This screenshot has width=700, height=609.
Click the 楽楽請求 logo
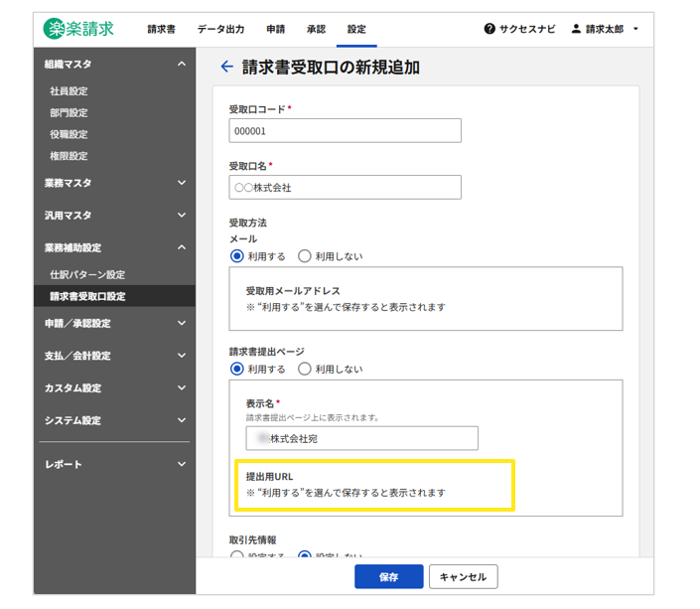click(79, 29)
